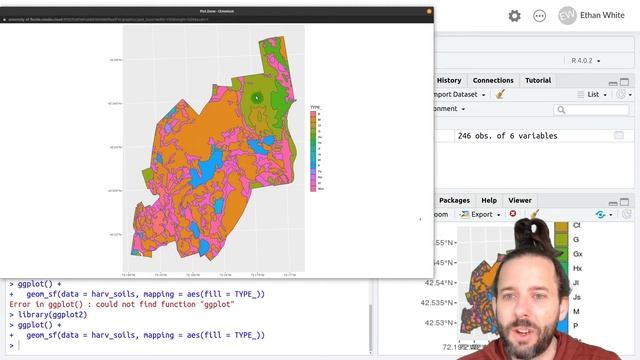This screenshot has height=360, width=640.
Task: Open the R 4.0.2 version dropdown
Action: tap(586, 60)
